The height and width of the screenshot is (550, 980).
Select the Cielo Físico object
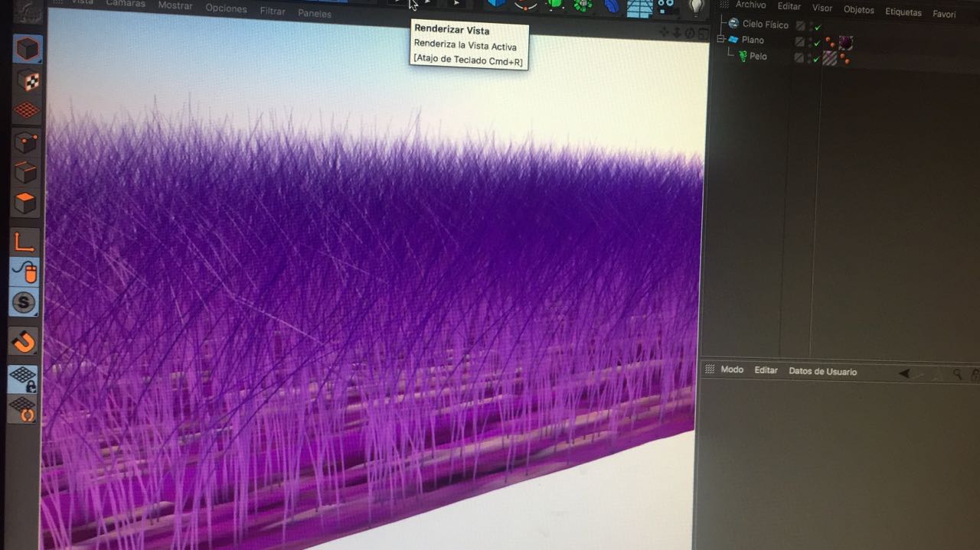[x=765, y=24]
